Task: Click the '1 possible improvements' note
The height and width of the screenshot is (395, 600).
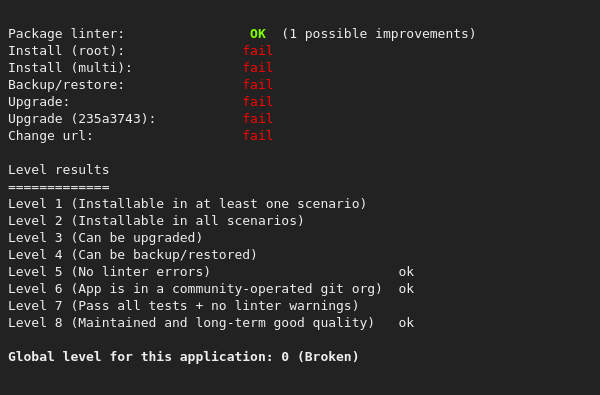Action: click(378, 34)
